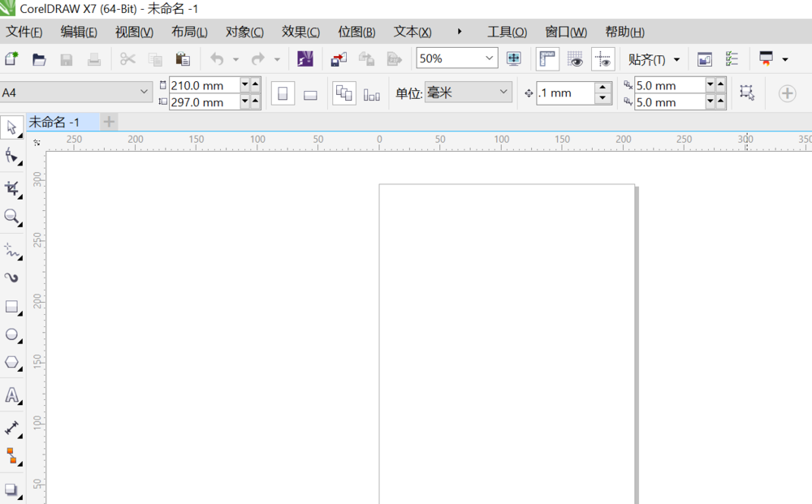The height and width of the screenshot is (504, 812).
Task: Open the Options icon
Action: (x=732, y=58)
